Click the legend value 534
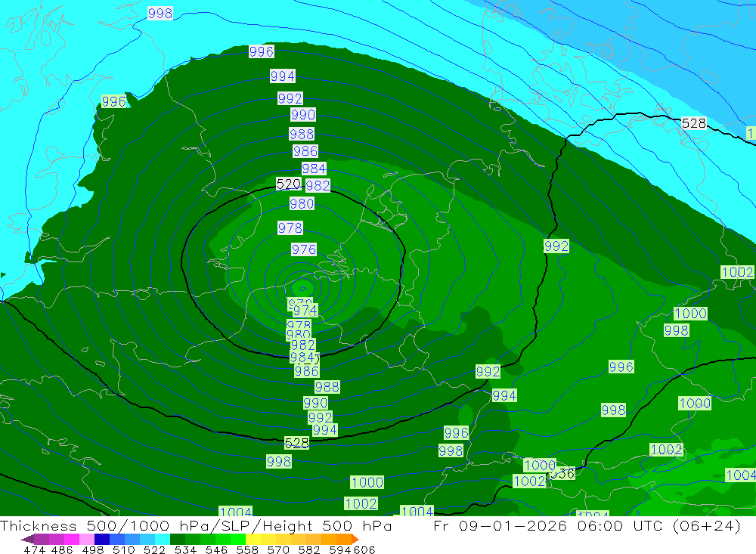Image resolution: width=756 pixels, height=554 pixels. [x=186, y=550]
